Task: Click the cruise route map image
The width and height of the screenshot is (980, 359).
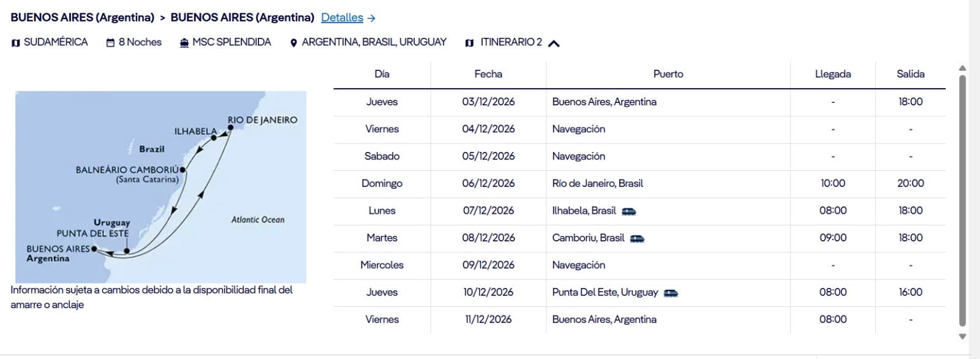Action: tap(160, 186)
